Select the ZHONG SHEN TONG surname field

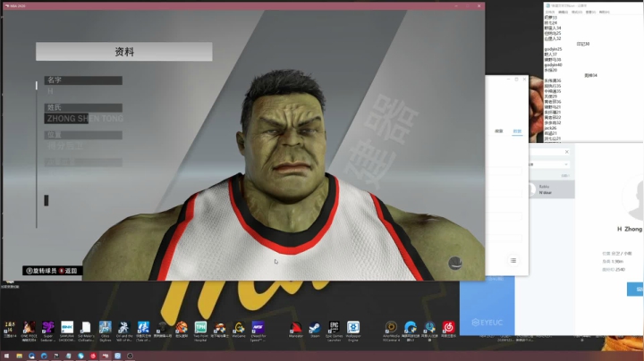pos(85,119)
